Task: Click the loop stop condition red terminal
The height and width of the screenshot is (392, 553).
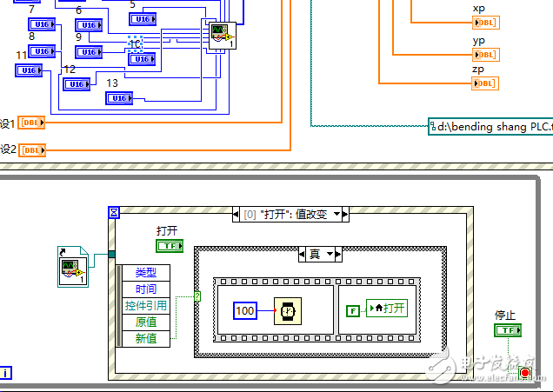Action: point(525,373)
